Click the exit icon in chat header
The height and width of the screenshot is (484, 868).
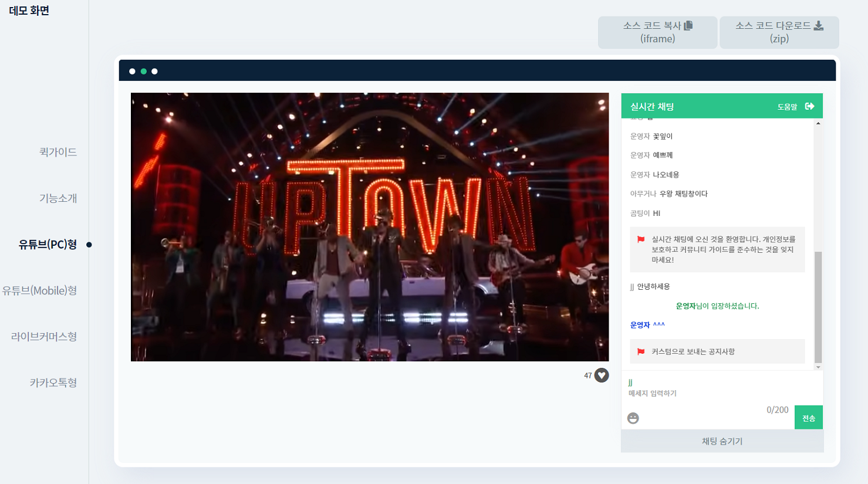click(x=809, y=106)
